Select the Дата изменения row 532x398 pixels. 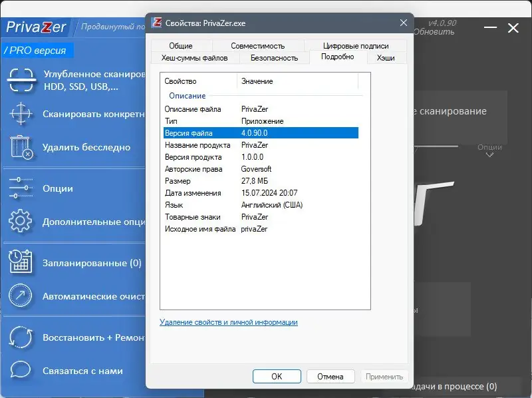(x=261, y=193)
